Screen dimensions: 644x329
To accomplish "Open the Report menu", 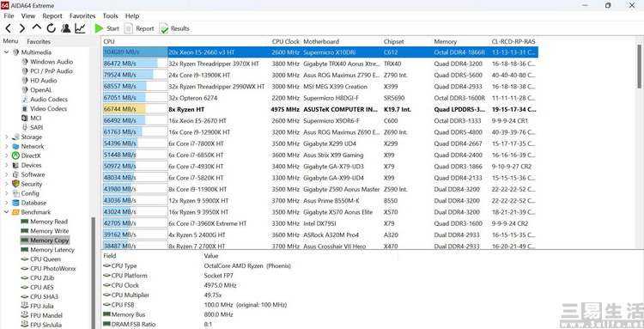I will click(x=52, y=16).
